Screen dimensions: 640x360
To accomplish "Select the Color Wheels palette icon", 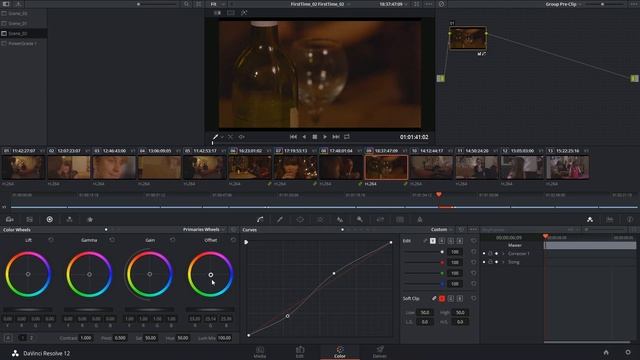I will (x=49, y=220).
